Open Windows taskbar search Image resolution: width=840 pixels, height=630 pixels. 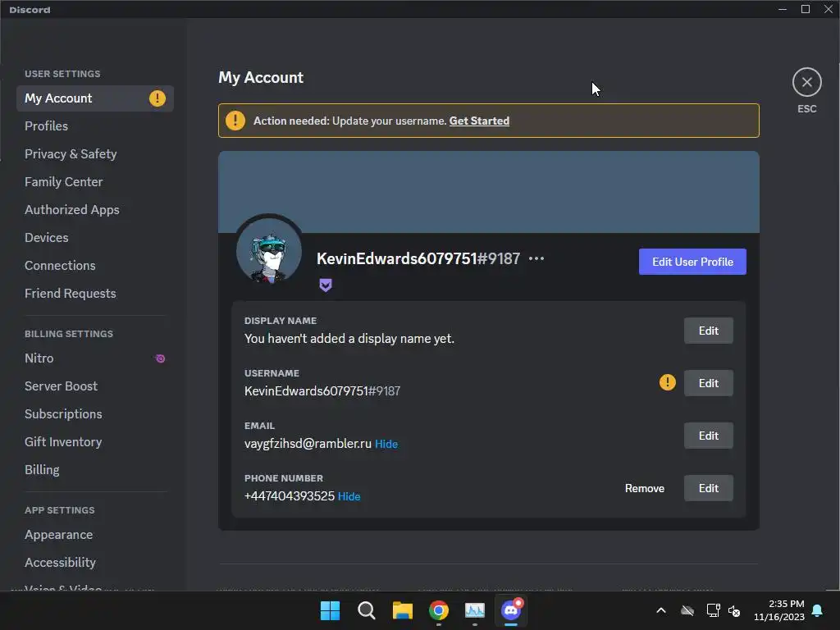(x=367, y=610)
